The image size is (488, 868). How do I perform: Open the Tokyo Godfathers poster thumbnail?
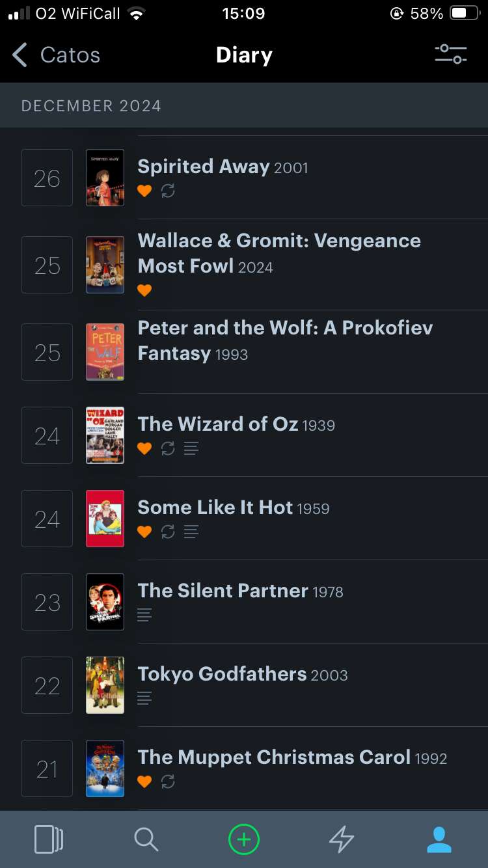coord(105,685)
